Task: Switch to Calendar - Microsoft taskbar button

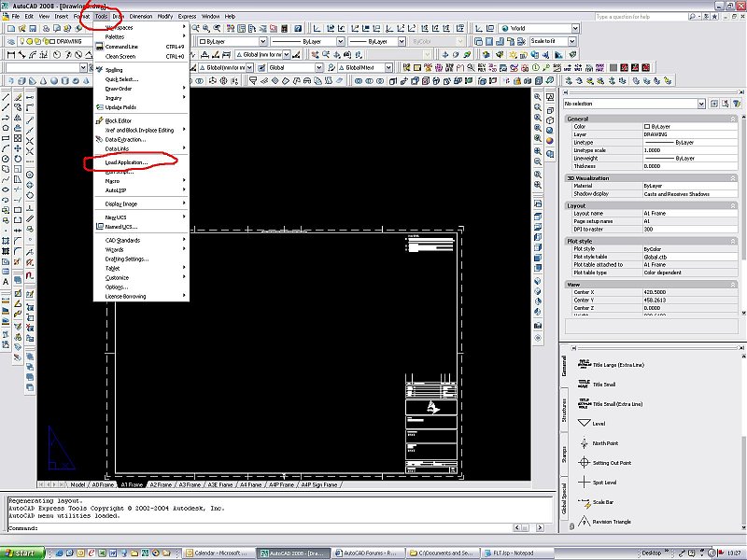Action: [219, 553]
